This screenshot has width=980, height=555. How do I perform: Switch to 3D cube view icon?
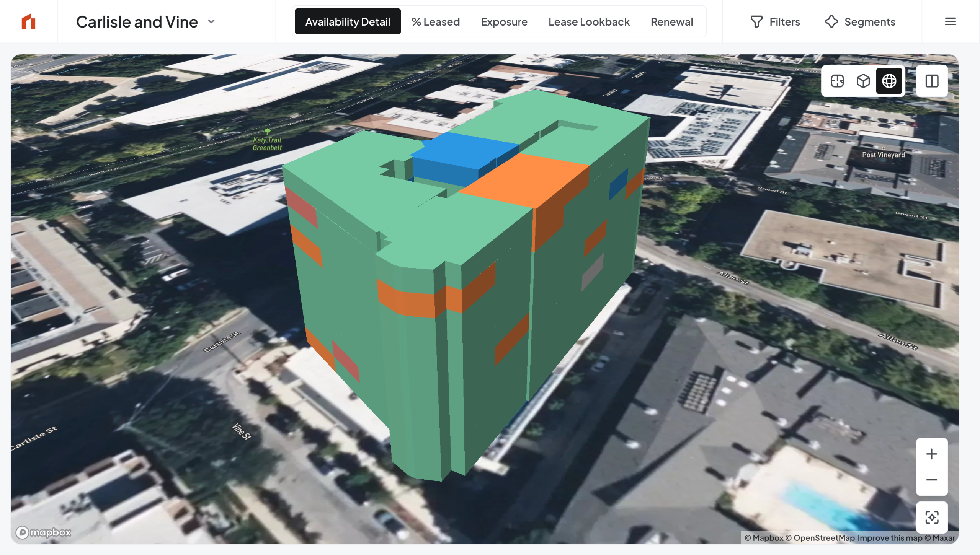863,81
